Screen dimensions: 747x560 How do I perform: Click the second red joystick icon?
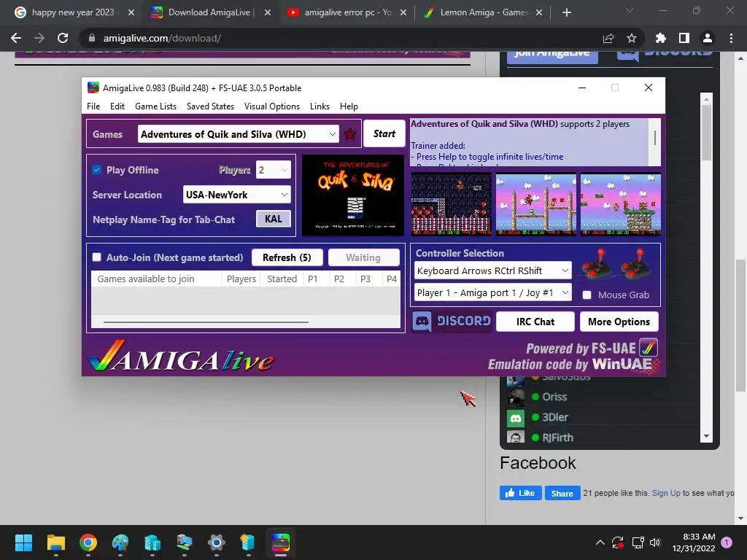point(636,264)
